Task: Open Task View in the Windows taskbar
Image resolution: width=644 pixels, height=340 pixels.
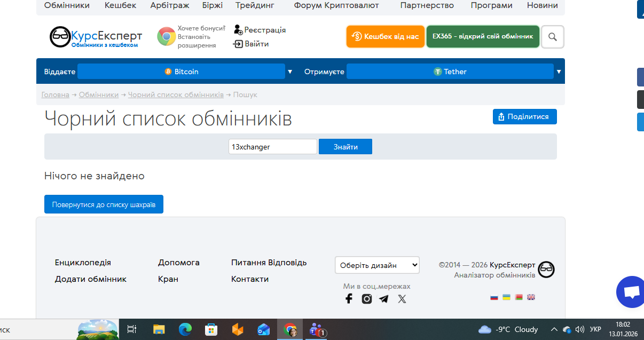Action: pos(132,330)
